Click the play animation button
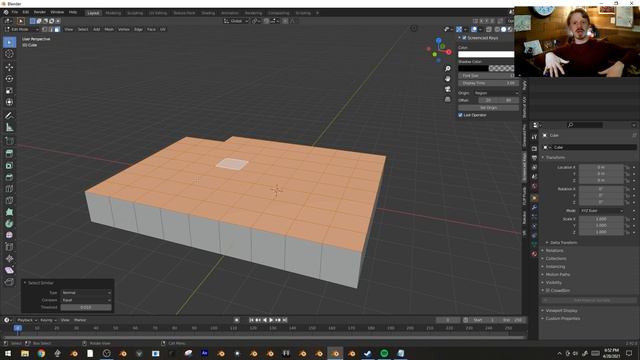 pyautogui.click(x=271, y=320)
